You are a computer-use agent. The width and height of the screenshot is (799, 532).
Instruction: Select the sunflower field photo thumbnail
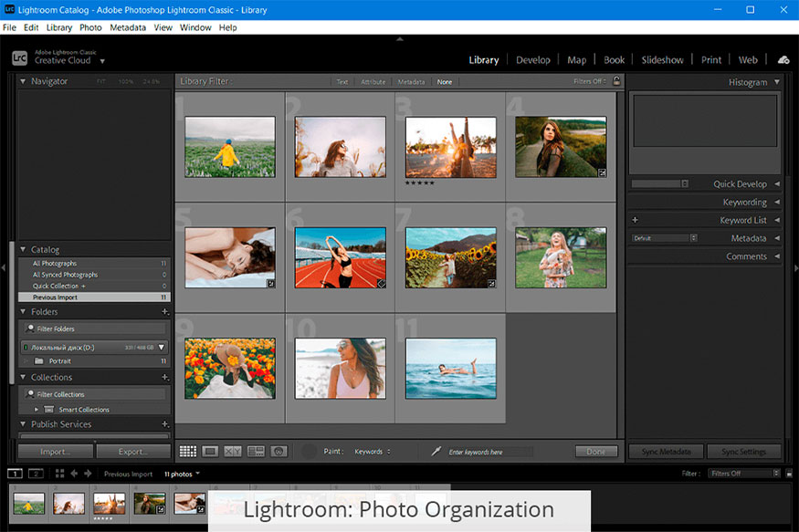(451, 257)
